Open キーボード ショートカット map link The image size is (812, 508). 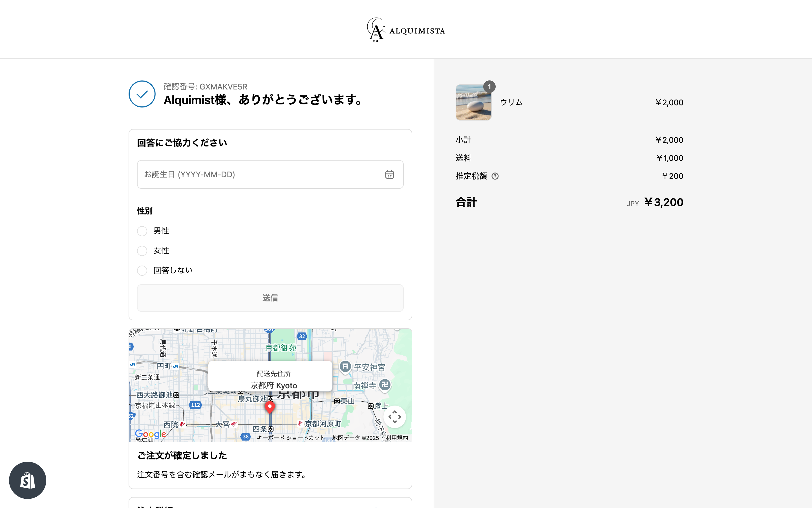(291, 438)
